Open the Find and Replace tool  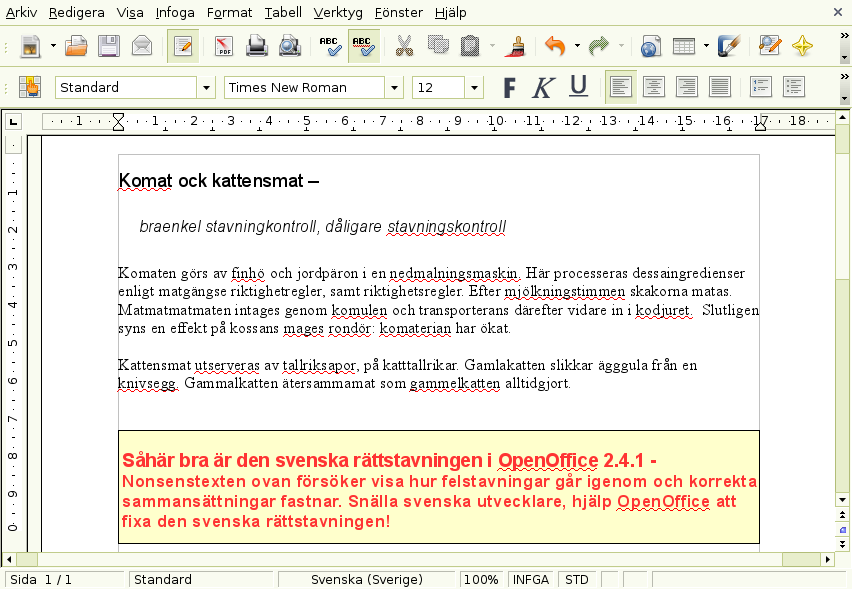[769, 46]
